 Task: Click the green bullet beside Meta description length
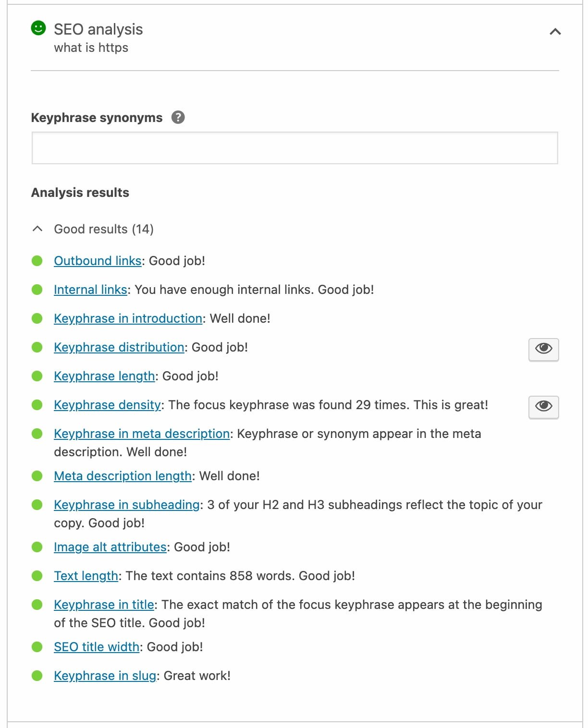[38, 475]
